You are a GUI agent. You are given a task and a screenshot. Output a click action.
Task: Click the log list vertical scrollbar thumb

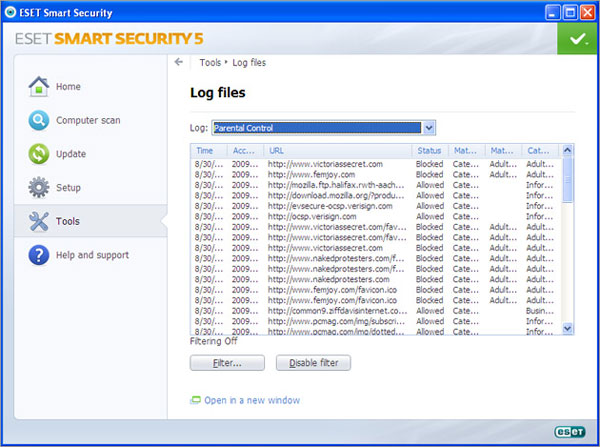pos(567,179)
